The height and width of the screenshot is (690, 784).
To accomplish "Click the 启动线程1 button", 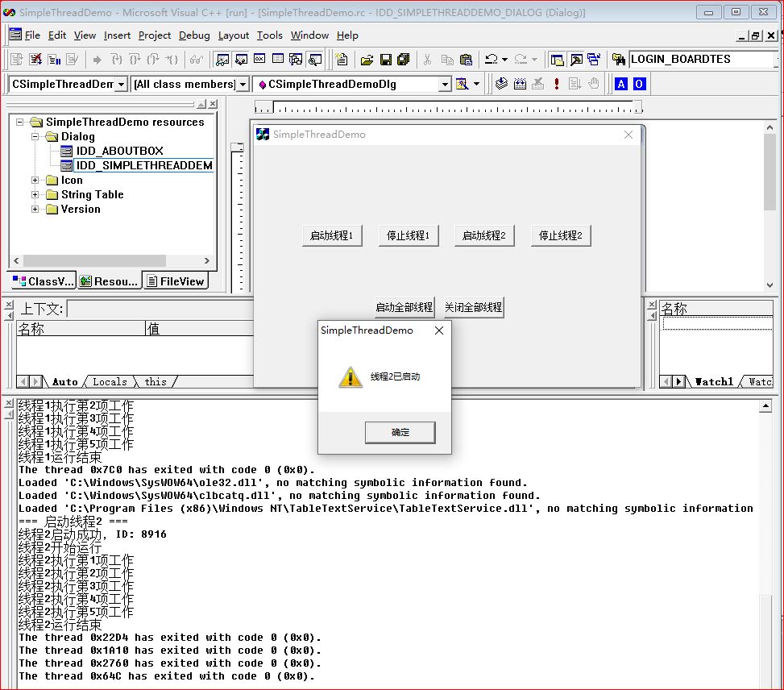I will click(x=332, y=235).
